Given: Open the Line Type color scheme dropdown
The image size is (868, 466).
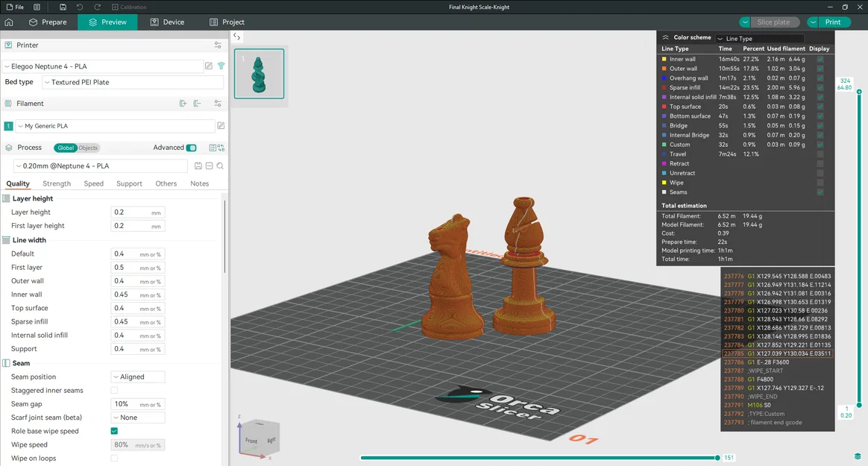Looking at the screenshot, I should [x=759, y=39].
